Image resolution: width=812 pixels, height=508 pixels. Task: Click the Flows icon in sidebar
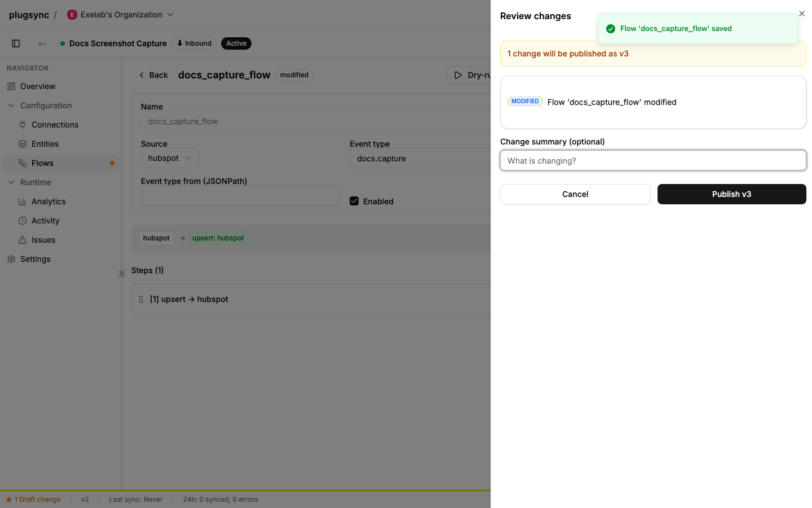point(23,163)
